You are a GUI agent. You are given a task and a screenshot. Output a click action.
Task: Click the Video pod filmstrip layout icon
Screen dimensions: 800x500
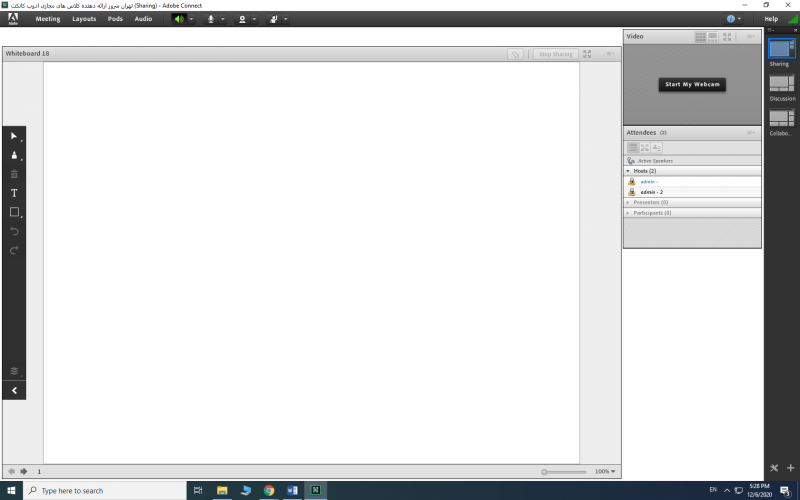[x=714, y=37]
